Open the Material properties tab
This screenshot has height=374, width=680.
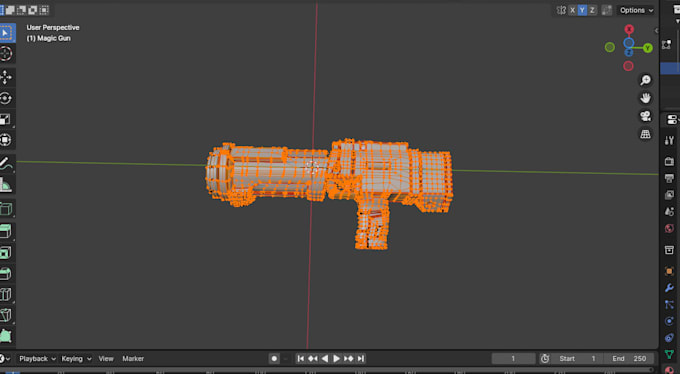tap(669, 370)
